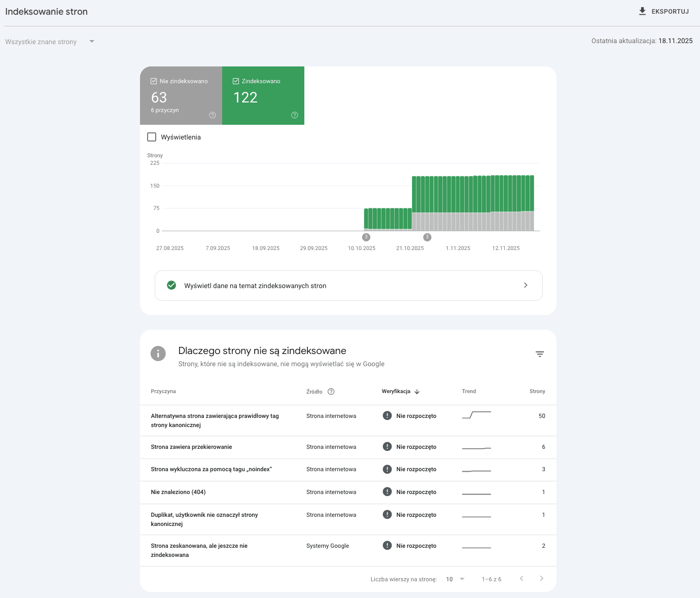Go to previous page of table
This screenshot has height=598, width=700.
[x=521, y=579]
